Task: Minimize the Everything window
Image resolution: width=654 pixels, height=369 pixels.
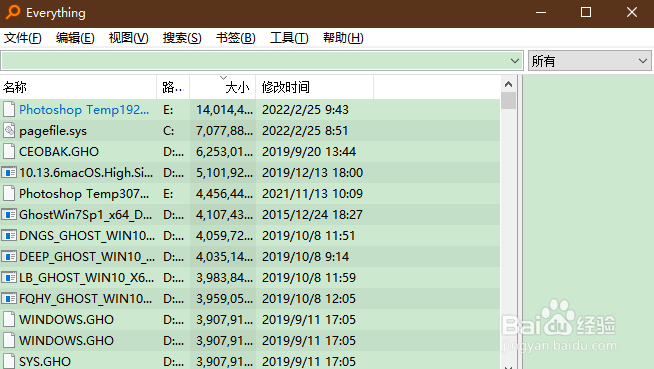Action: tap(541, 13)
